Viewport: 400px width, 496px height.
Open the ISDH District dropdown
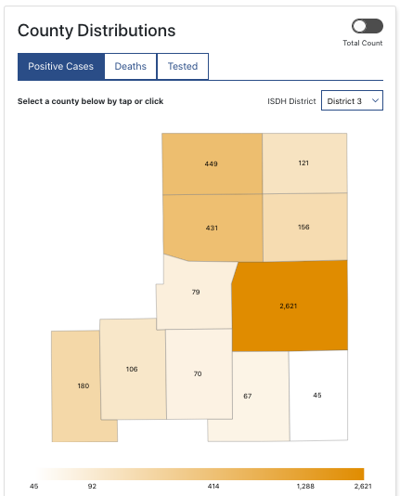pyautogui.click(x=352, y=100)
